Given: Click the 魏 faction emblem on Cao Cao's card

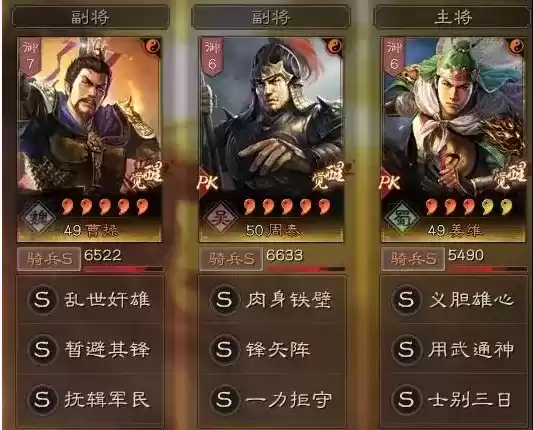Looking at the screenshot, I should [x=39, y=217].
